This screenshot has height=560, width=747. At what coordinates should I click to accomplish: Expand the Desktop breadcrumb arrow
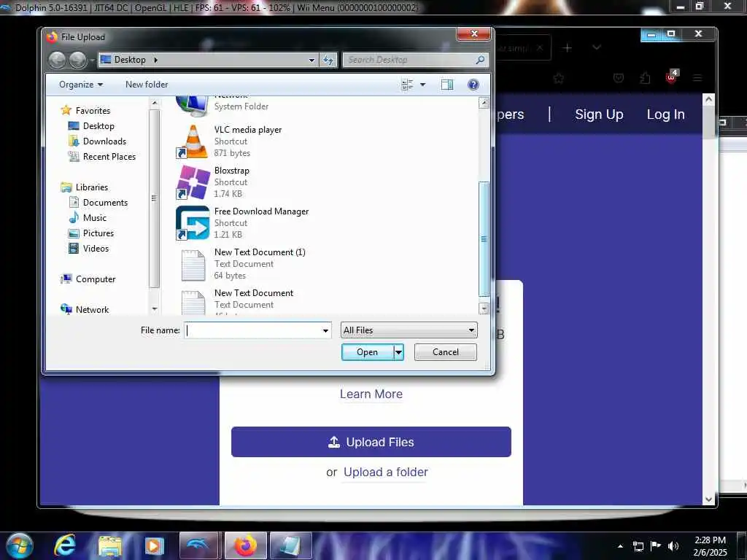pyautogui.click(x=155, y=60)
